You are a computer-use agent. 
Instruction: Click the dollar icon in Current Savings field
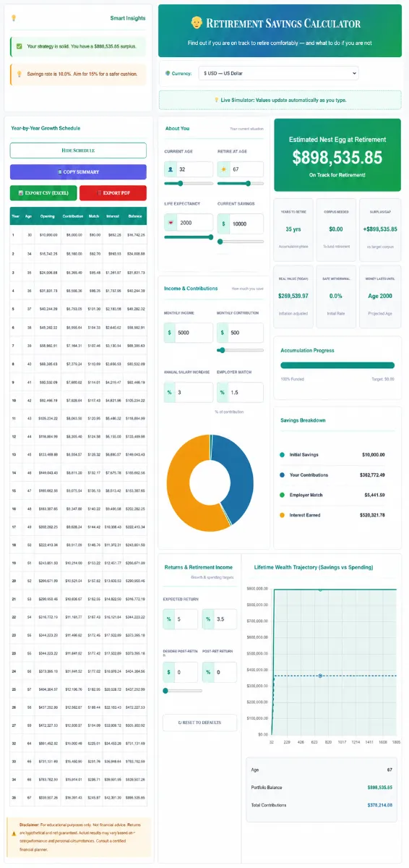pyautogui.click(x=223, y=224)
